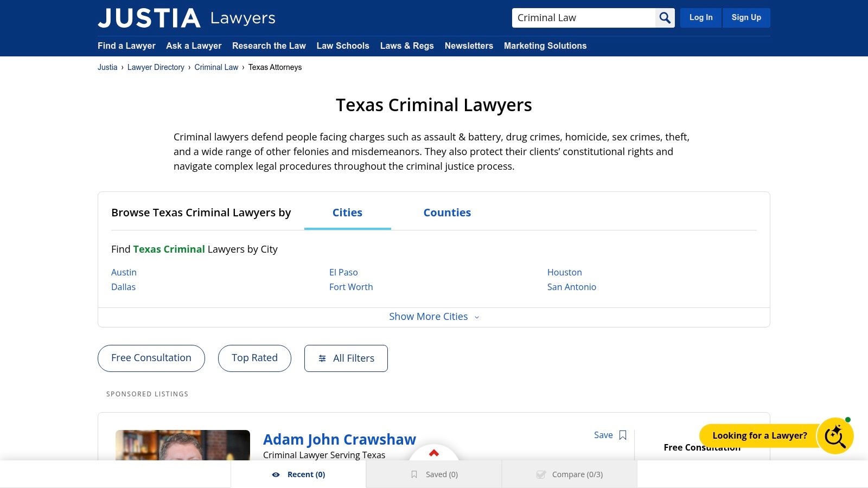Image resolution: width=868 pixels, height=488 pixels.
Task: Switch to the Counties tab
Action: (x=447, y=213)
